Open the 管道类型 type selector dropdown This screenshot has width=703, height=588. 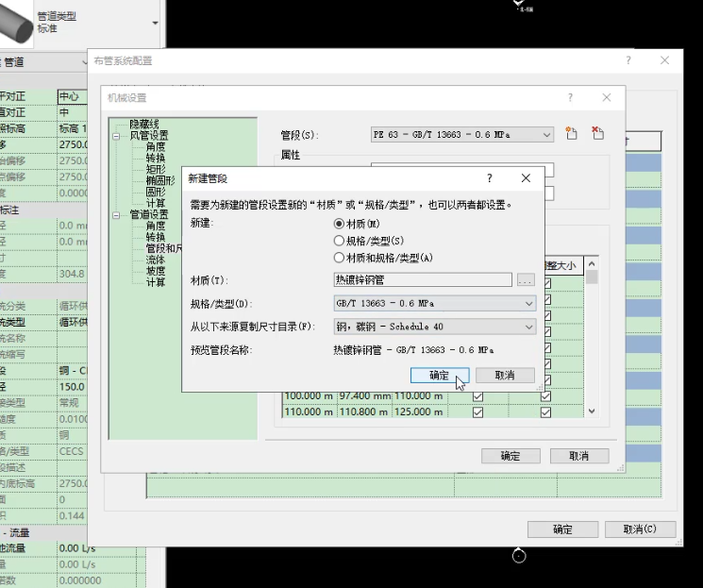[155, 23]
